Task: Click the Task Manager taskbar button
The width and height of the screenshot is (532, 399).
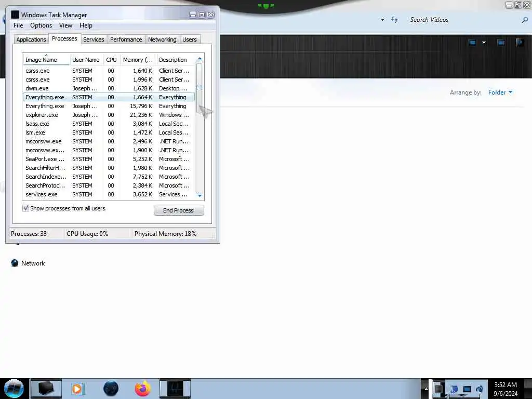Action: 175,389
